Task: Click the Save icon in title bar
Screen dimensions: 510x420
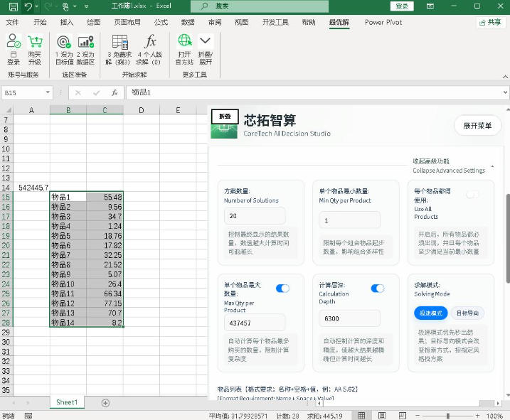Action: click(13, 6)
